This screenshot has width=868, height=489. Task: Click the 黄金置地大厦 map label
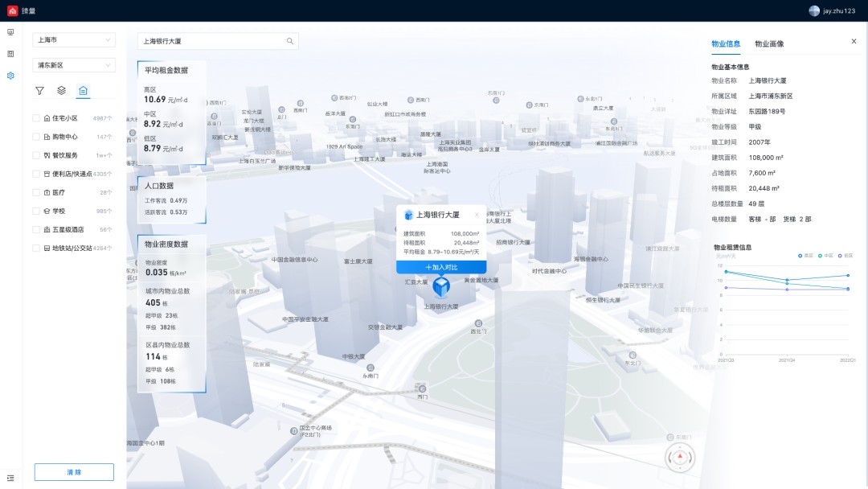point(481,280)
